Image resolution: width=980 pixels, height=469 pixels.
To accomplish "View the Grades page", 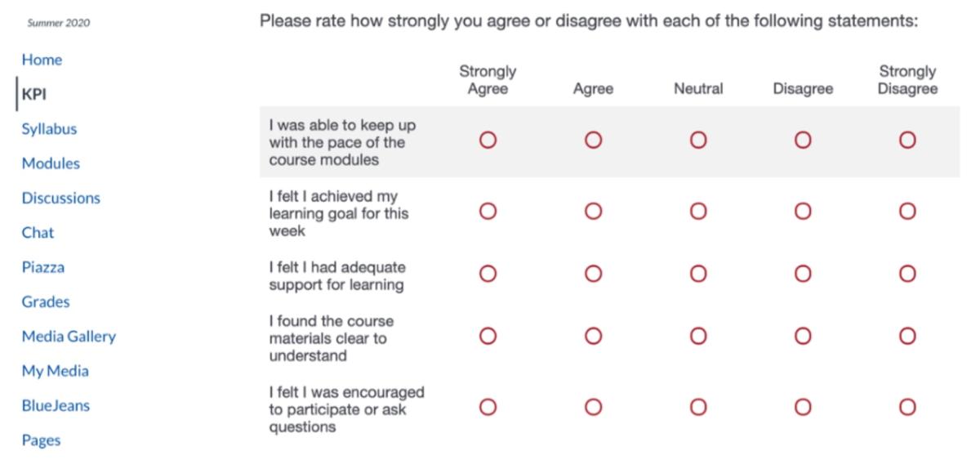I will click(46, 301).
